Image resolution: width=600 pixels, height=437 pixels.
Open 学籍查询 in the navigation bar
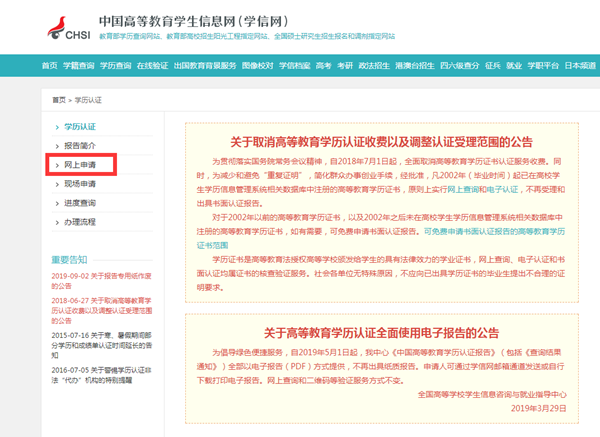78,66
